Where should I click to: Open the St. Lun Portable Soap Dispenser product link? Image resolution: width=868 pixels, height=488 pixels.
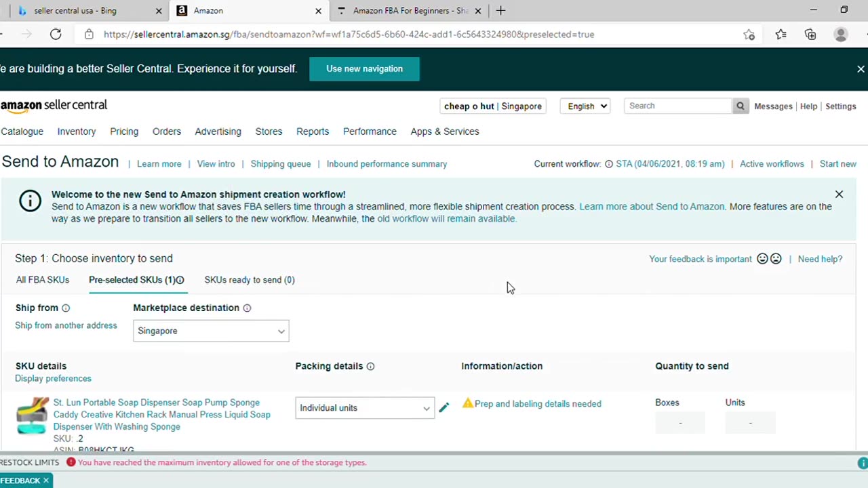click(161, 415)
